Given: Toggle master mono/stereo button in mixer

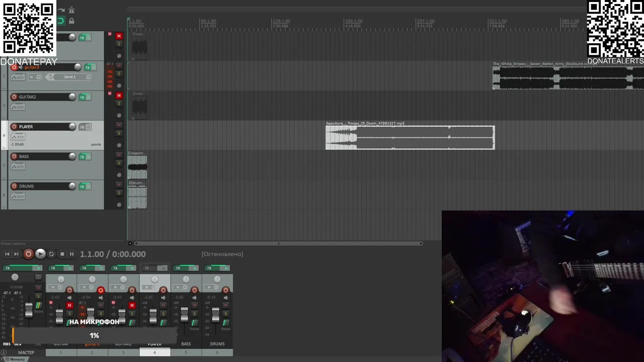Looking at the screenshot, I should point(38,277).
